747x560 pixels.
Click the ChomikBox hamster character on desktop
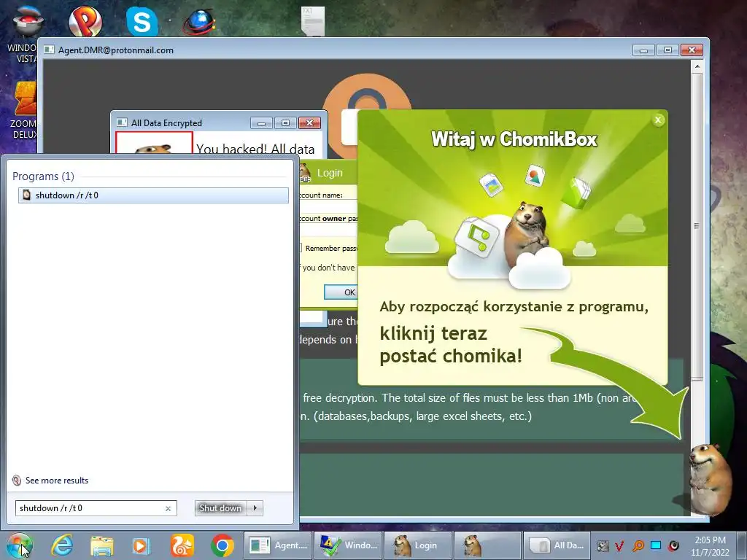[x=711, y=480]
